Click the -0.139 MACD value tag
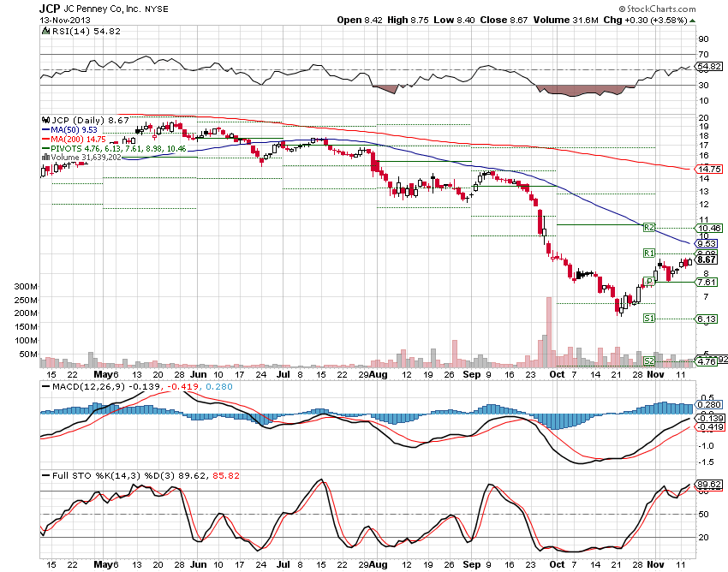The image size is (728, 572). (709, 419)
